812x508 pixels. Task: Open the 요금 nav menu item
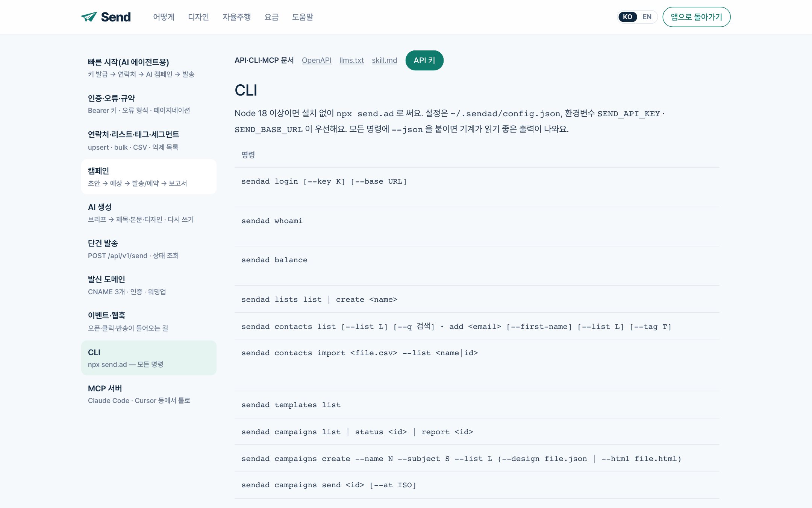tap(271, 17)
